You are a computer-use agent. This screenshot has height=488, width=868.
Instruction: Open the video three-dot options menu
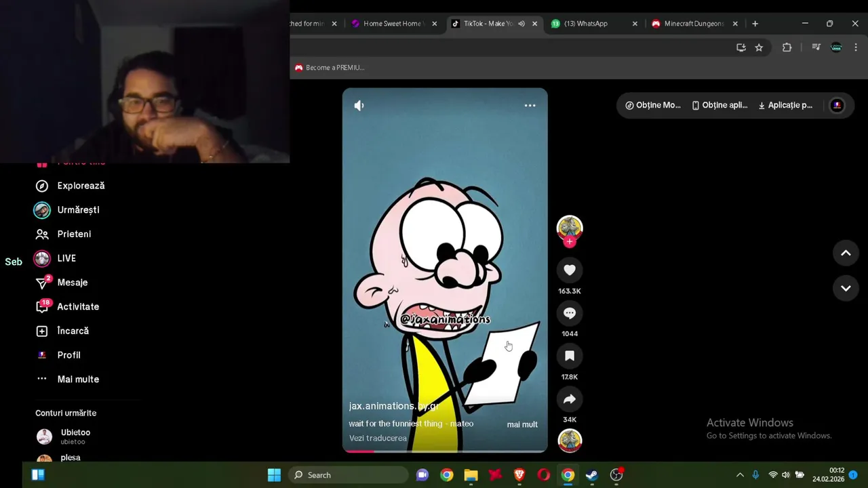[x=530, y=106]
